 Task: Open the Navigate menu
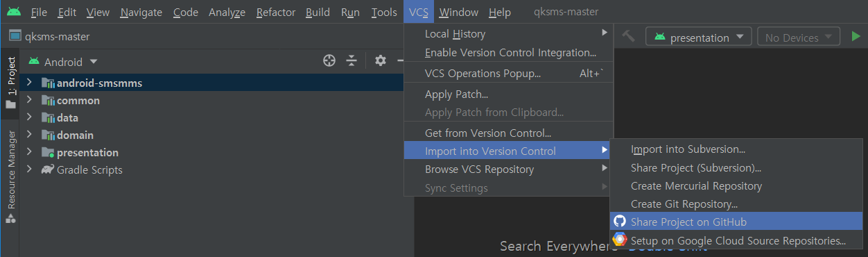(141, 13)
